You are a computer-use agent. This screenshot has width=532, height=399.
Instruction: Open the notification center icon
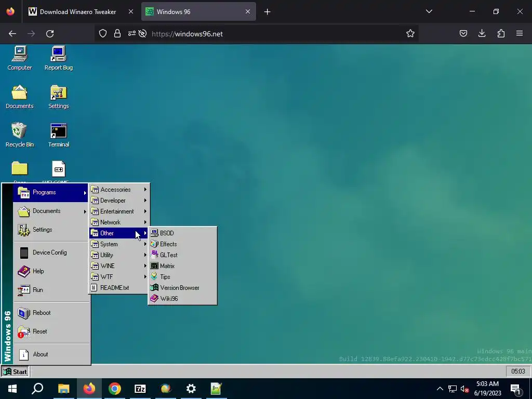[x=516, y=389]
